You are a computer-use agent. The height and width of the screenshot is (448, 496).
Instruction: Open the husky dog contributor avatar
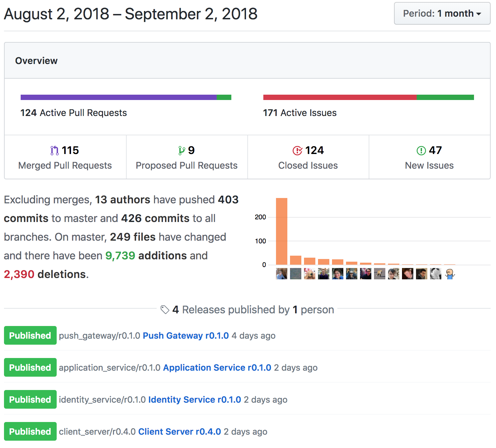436,274
